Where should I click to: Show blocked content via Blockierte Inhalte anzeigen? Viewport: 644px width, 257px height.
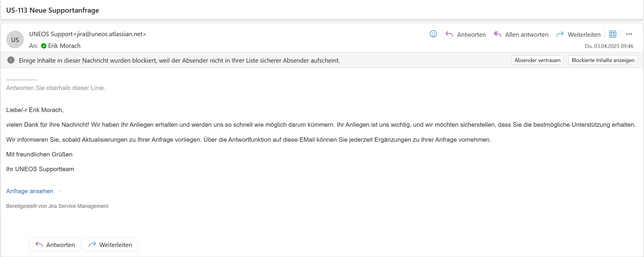tap(603, 60)
